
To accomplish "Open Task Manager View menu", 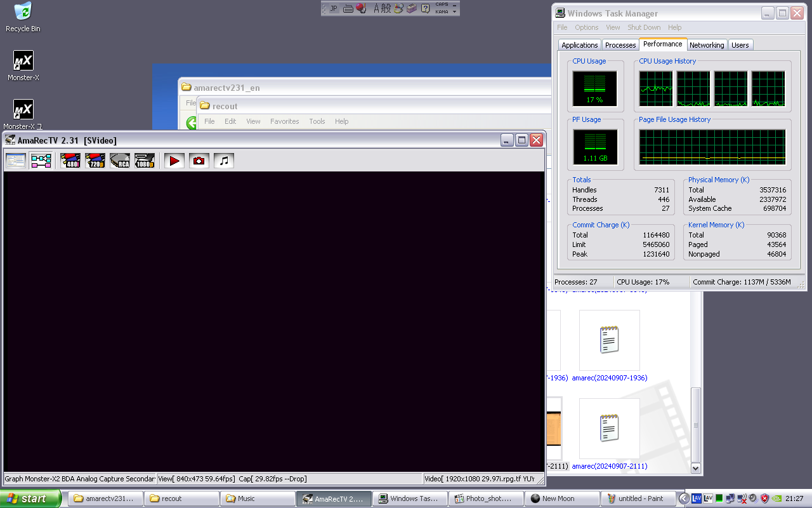I will coord(613,27).
